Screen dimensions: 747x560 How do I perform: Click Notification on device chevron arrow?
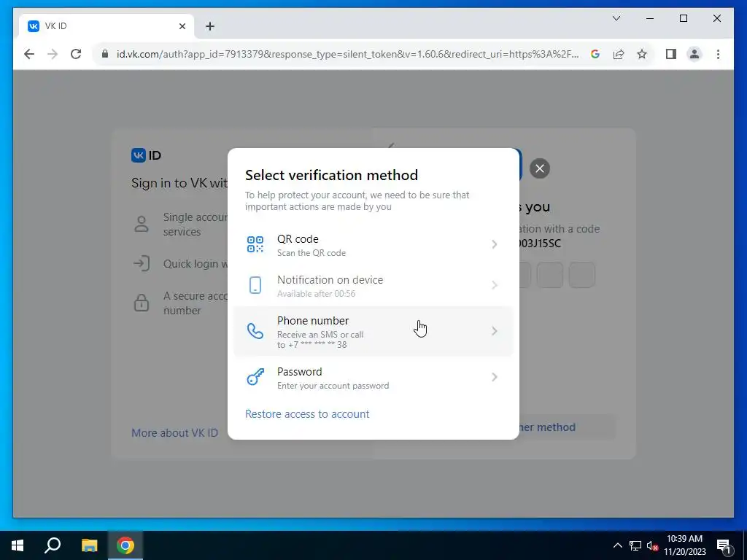coord(494,285)
